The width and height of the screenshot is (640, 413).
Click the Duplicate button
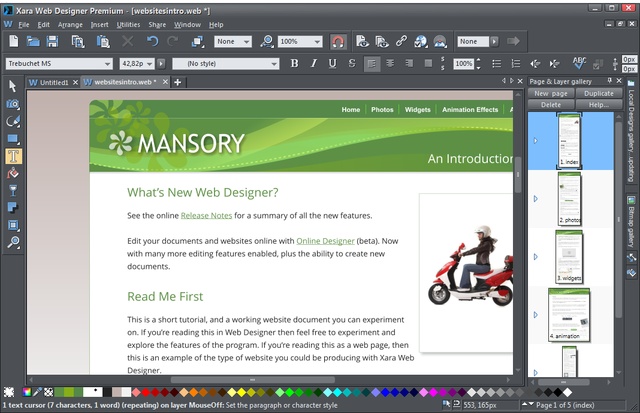pos(598,93)
